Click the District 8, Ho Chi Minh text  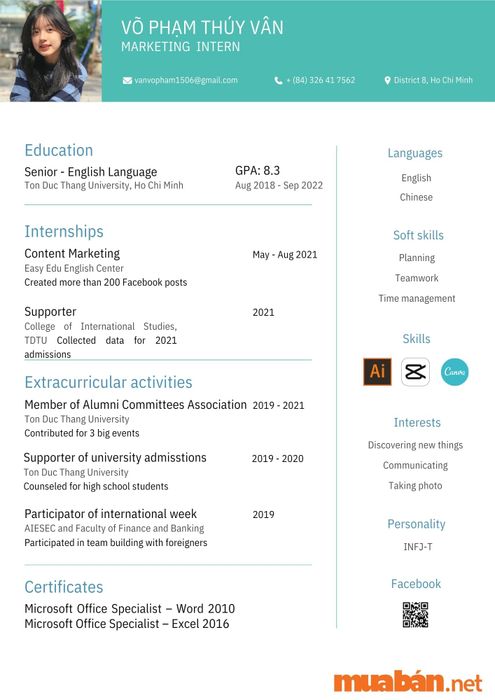click(433, 80)
